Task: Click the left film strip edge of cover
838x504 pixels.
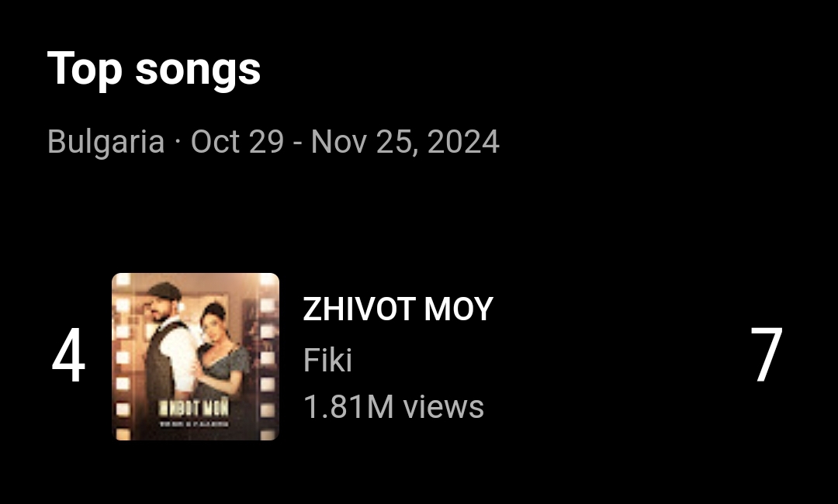Action: (123, 357)
